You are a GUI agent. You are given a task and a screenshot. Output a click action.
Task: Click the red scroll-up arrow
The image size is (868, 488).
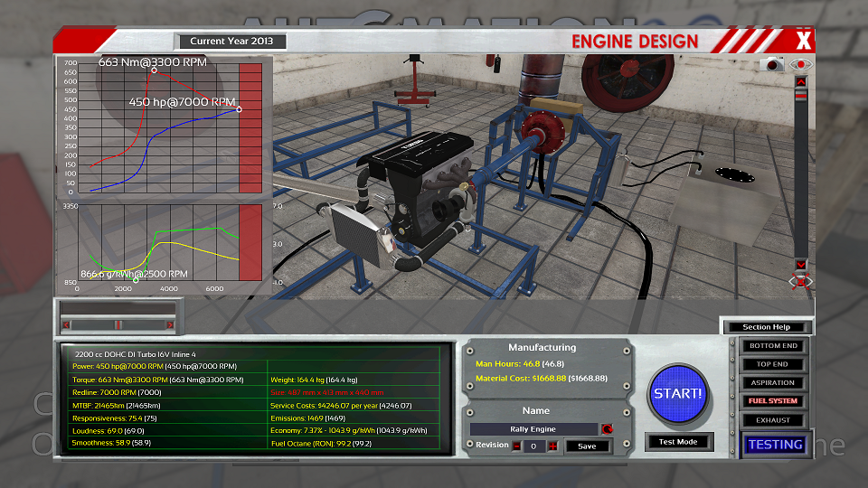(x=800, y=82)
